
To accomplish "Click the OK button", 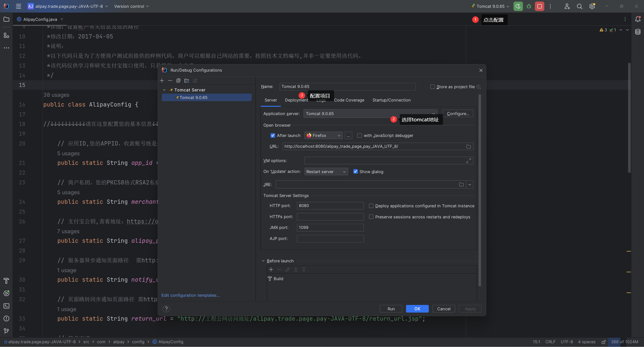I will click(x=417, y=309).
